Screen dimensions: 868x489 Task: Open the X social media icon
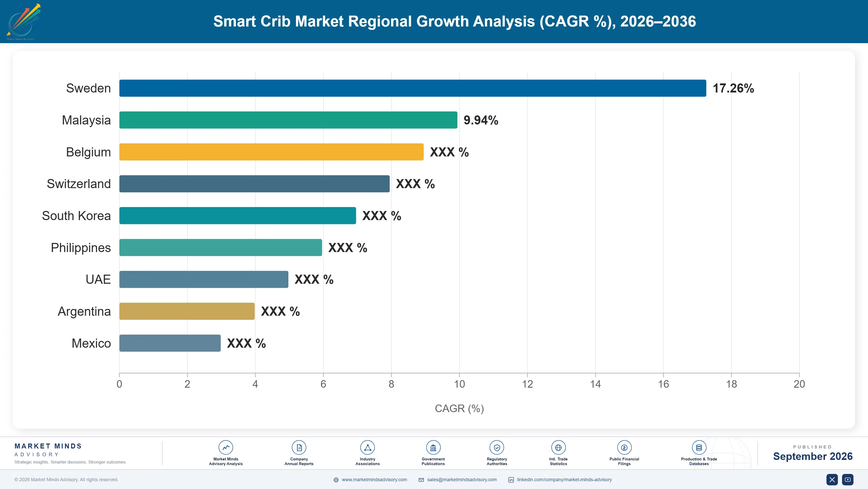832,480
